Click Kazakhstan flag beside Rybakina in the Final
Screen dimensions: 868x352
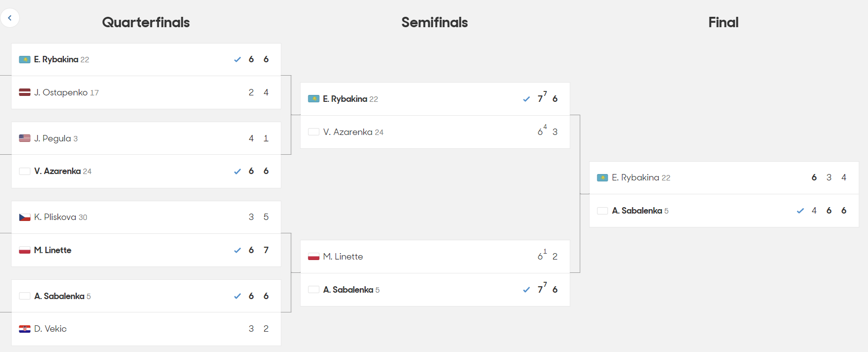602,177
